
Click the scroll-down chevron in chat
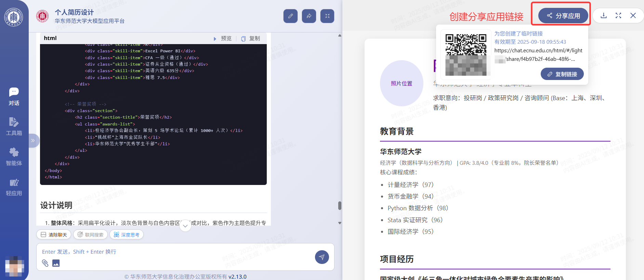pos(185,226)
